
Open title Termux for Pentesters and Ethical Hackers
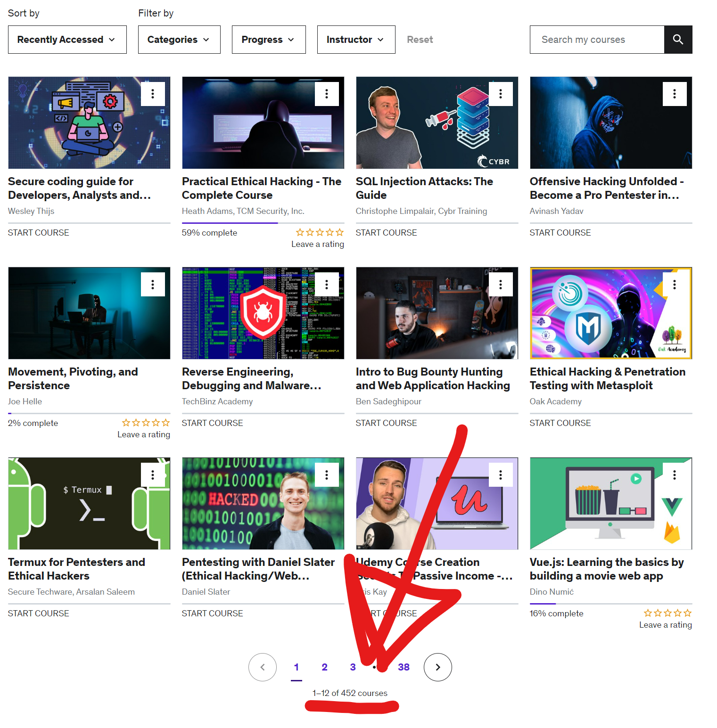tap(76, 569)
